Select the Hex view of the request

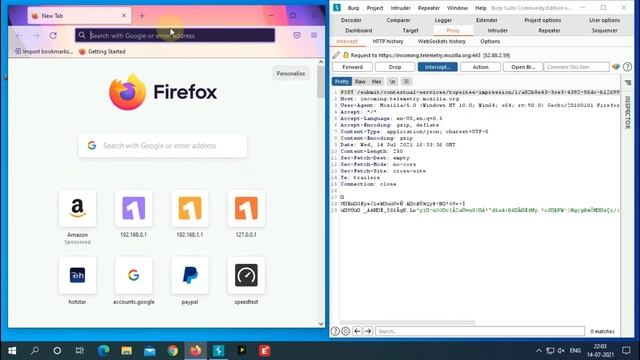[376, 82]
